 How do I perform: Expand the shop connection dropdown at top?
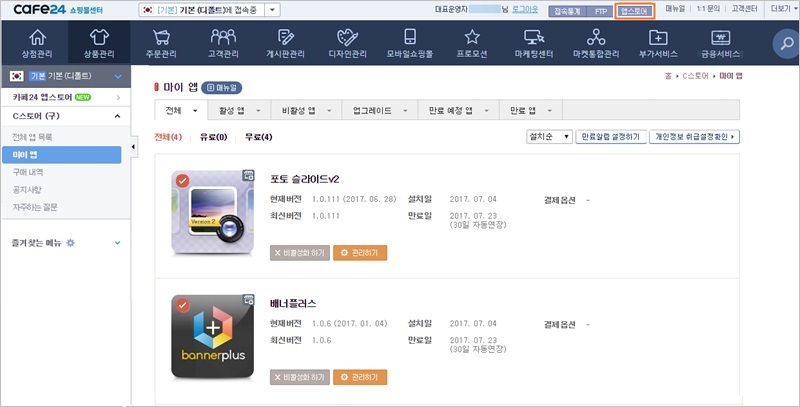tap(272, 10)
